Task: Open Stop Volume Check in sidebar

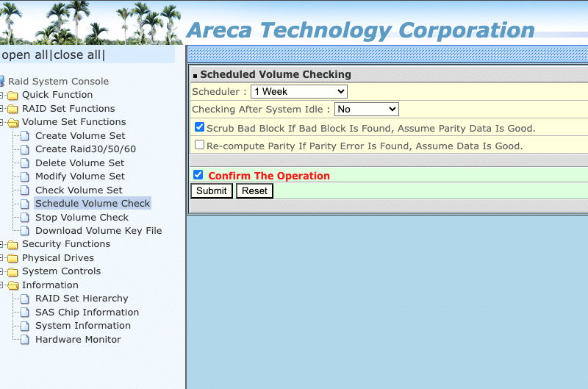Action: (82, 217)
